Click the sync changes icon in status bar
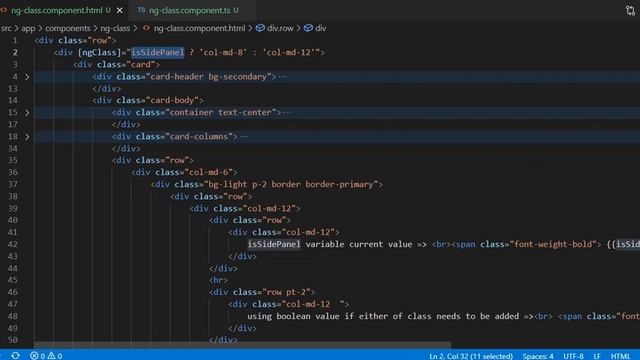Screen dimensions: 640x360 16,356
